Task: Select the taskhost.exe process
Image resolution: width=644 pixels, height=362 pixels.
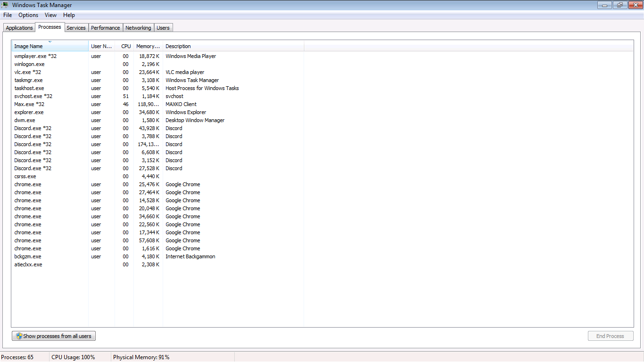Action: coord(158,88)
